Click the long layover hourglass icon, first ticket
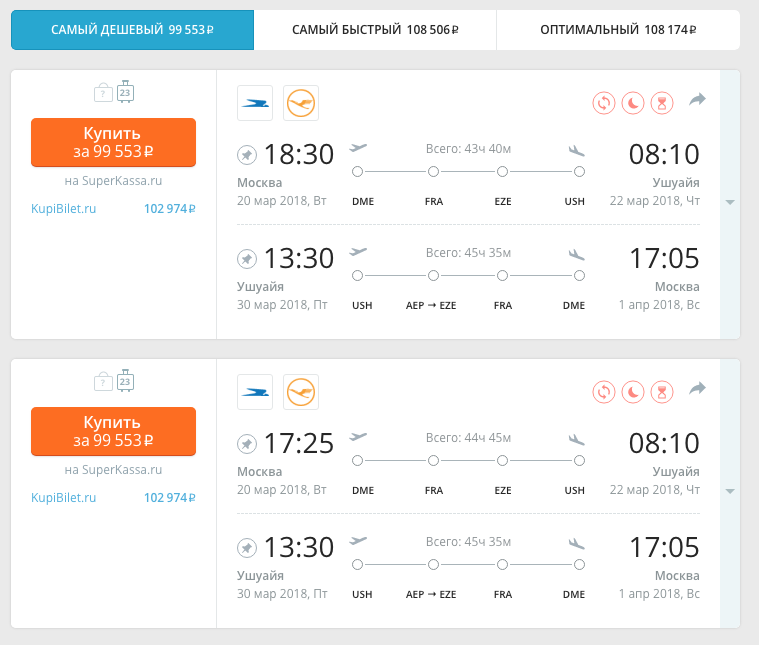 (661, 102)
